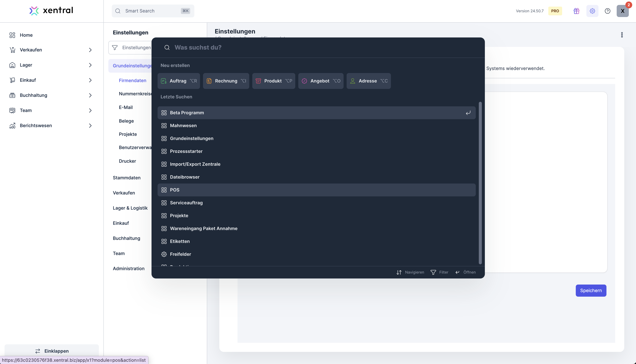Create new Auftrag from quick actions
The width and height of the screenshot is (636, 364).
click(179, 81)
